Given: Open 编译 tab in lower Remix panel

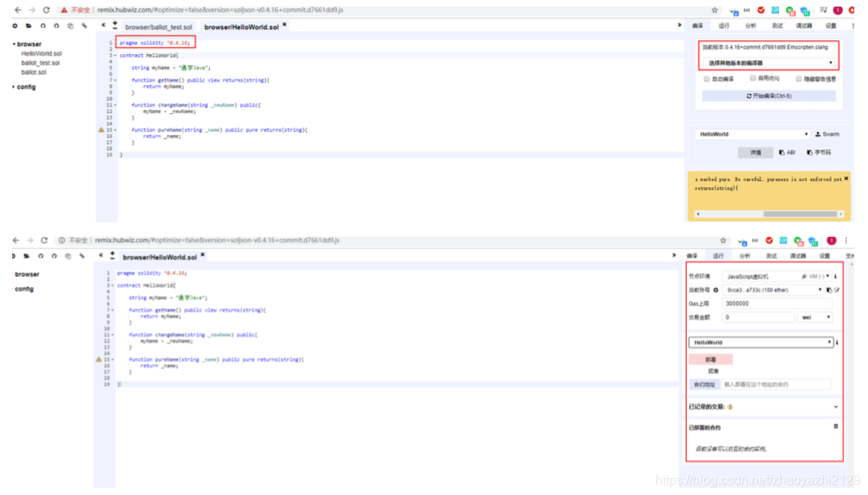Looking at the screenshot, I should pos(692,256).
